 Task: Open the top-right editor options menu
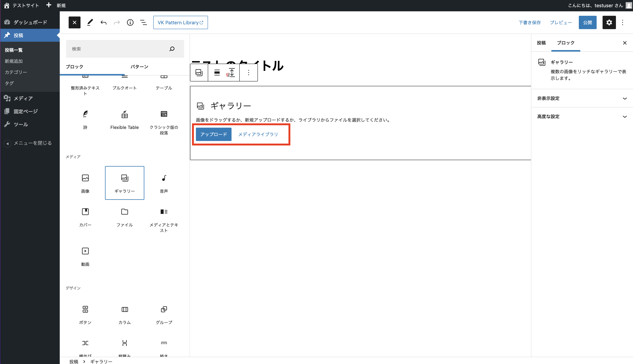tap(622, 22)
